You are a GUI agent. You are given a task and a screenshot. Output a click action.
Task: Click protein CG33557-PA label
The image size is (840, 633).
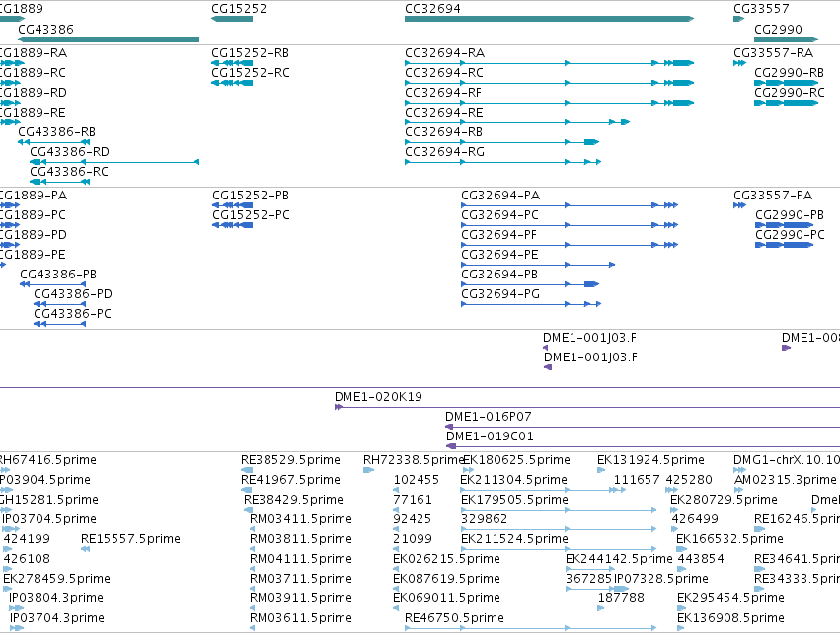click(773, 196)
